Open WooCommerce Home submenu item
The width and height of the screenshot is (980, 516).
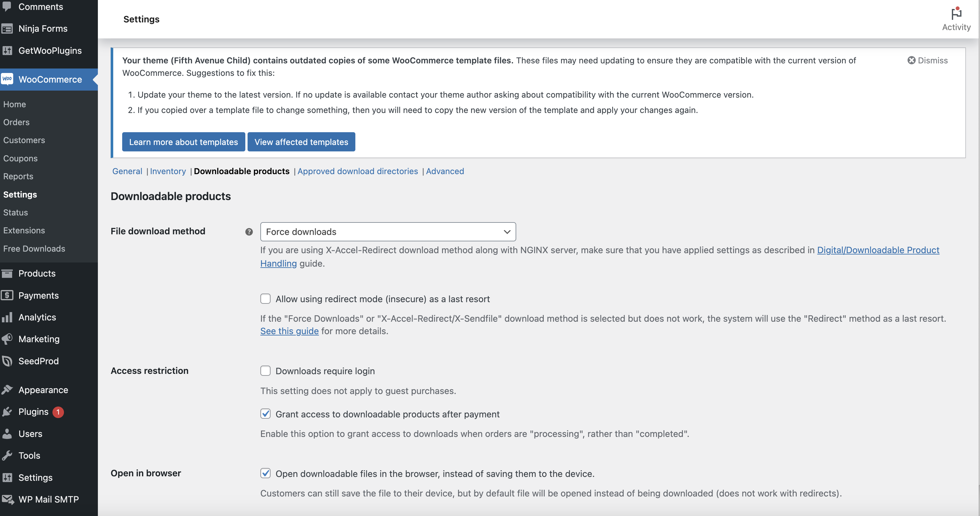point(14,104)
